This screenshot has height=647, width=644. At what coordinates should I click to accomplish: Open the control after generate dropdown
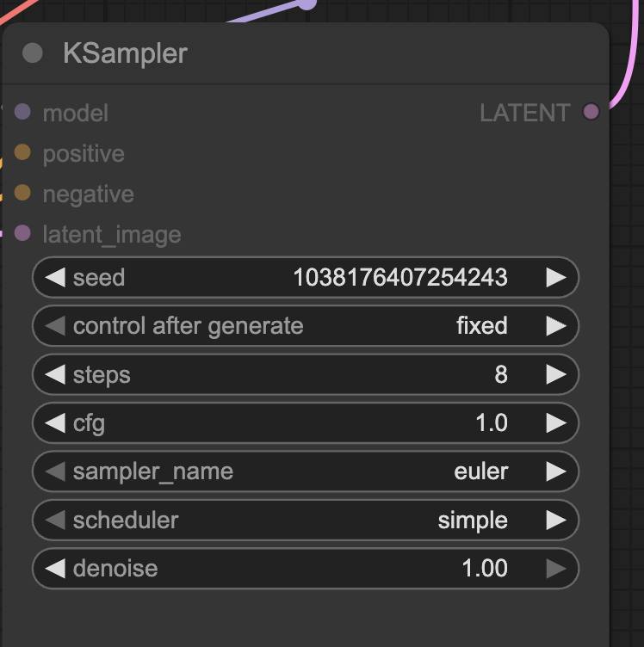click(x=306, y=326)
